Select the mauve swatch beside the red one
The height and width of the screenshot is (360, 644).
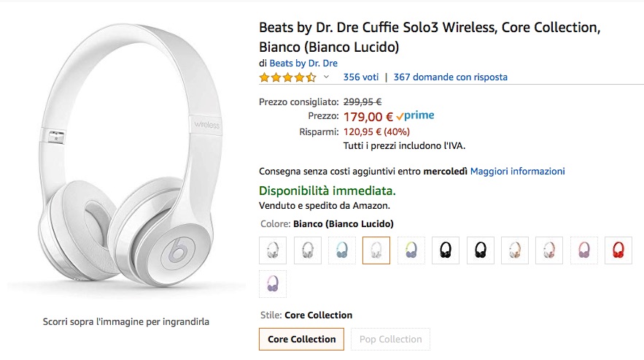click(x=584, y=250)
